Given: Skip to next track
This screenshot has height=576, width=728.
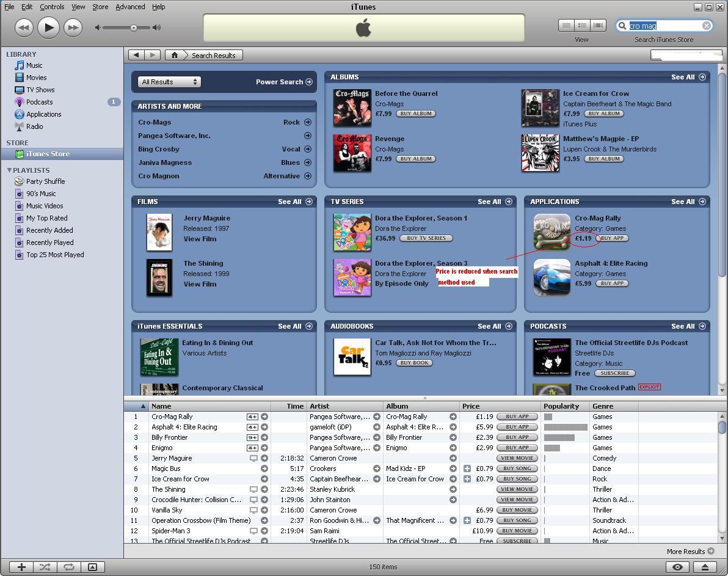Looking at the screenshot, I should click(73, 28).
